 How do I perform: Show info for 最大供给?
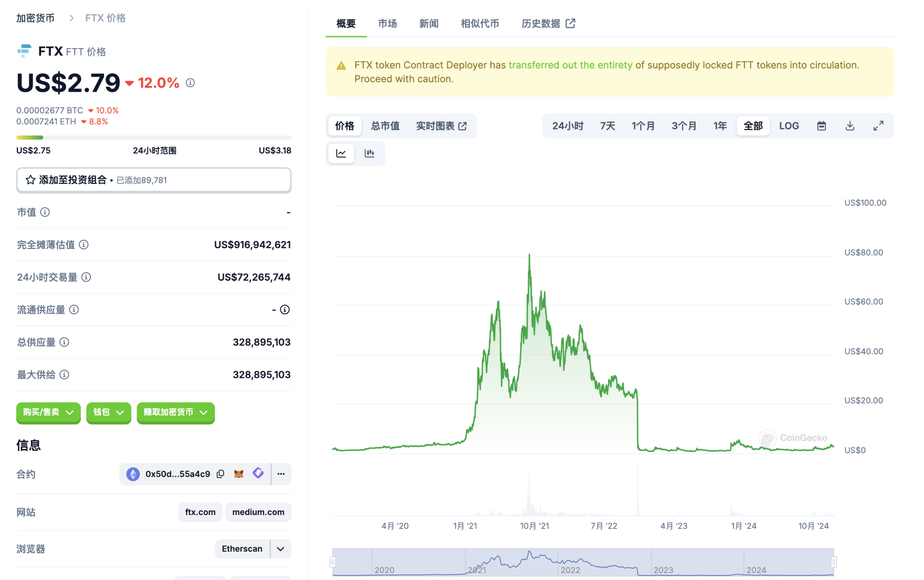tap(64, 375)
